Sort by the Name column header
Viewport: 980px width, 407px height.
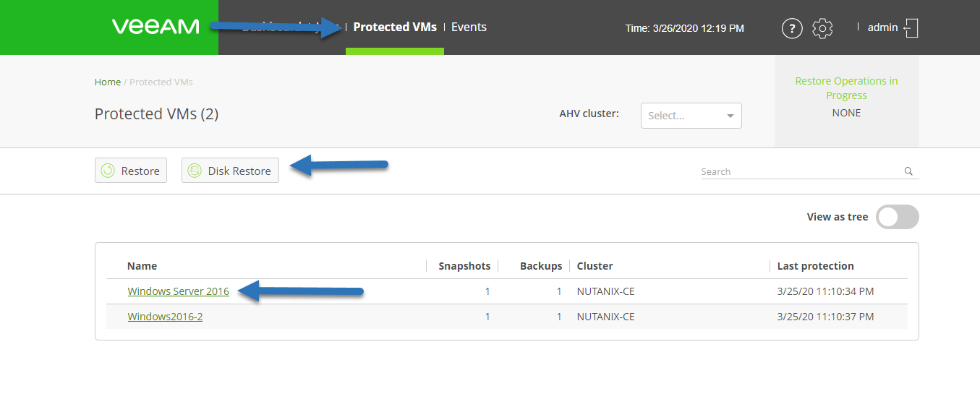[x=142, y=266]
